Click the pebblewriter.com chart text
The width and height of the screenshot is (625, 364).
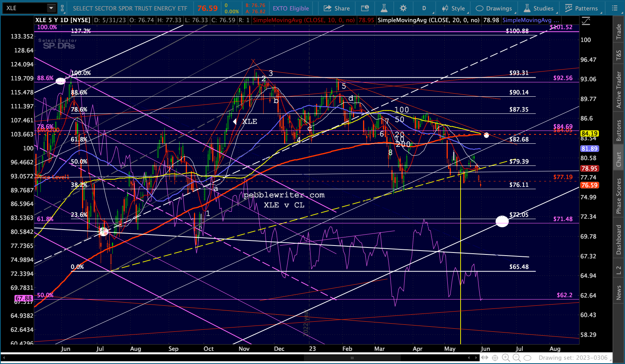(284, 195)
